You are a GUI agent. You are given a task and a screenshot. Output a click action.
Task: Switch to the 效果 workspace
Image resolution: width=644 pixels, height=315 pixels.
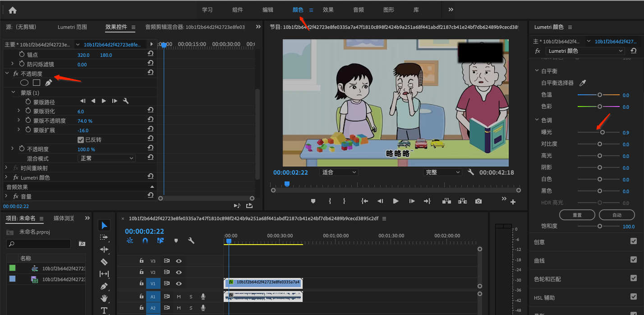pyautogui.click(x=328, y=10)
